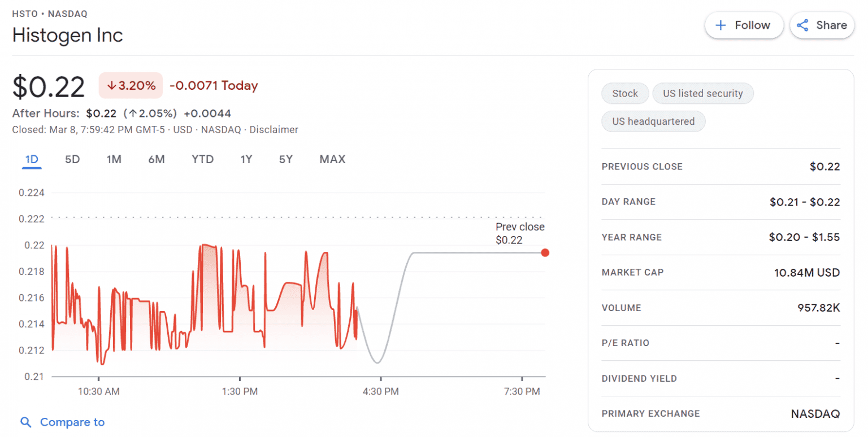Screen dimensions: 868x437
Task: Click the share network symbol next to Share text
Action: [803, 25]
